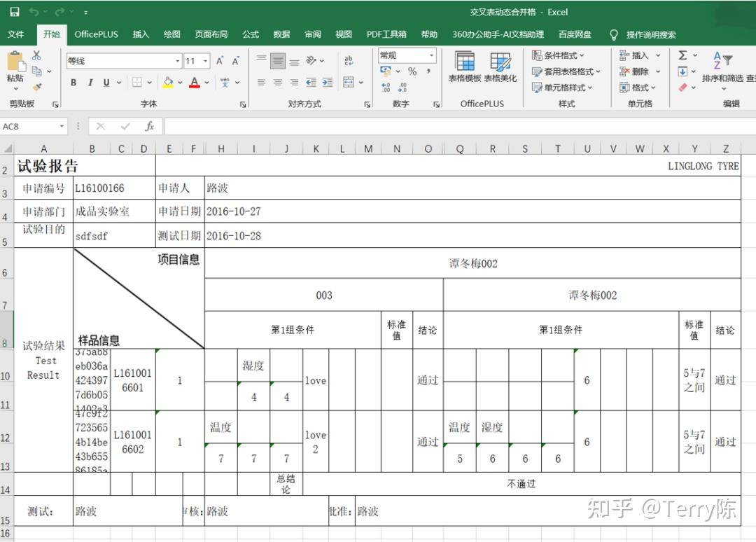Screen dimensions: 756x542
Task: Click Increase Decimal icon
Action: tap(386, 88)
